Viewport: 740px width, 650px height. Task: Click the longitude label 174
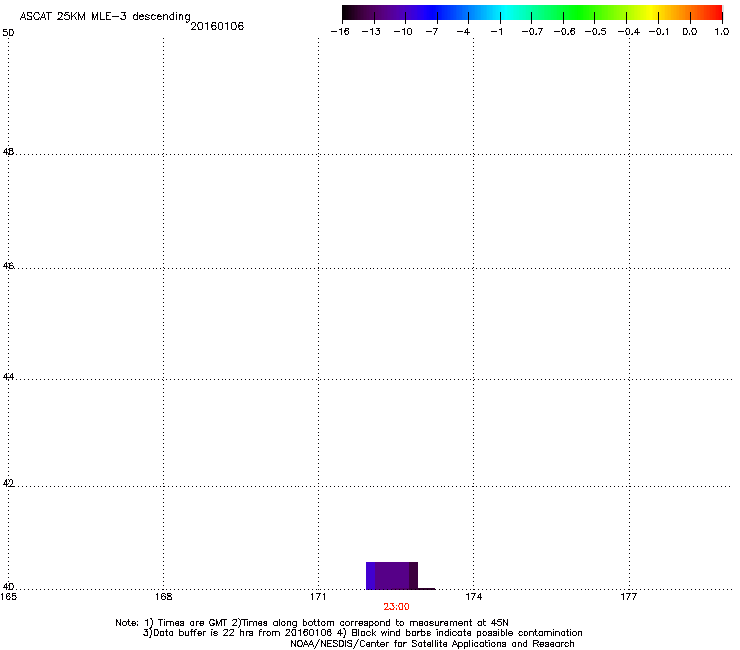474,597
